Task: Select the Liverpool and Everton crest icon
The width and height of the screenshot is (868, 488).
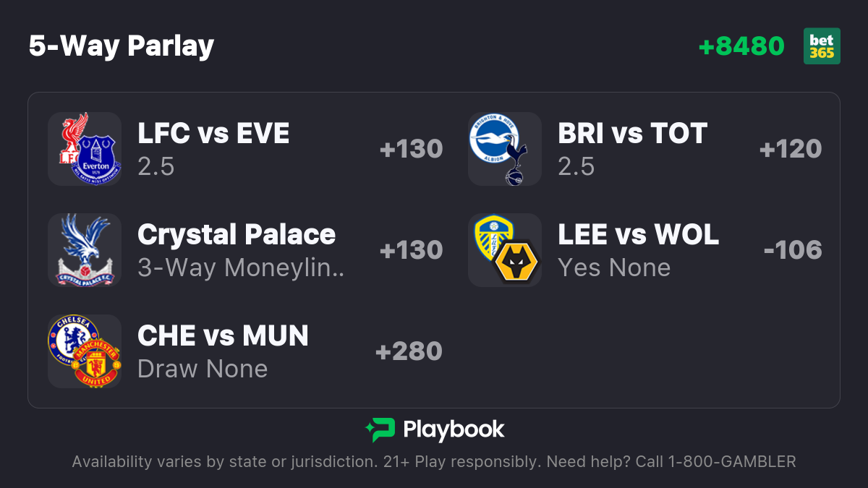Action: point(85,149)
